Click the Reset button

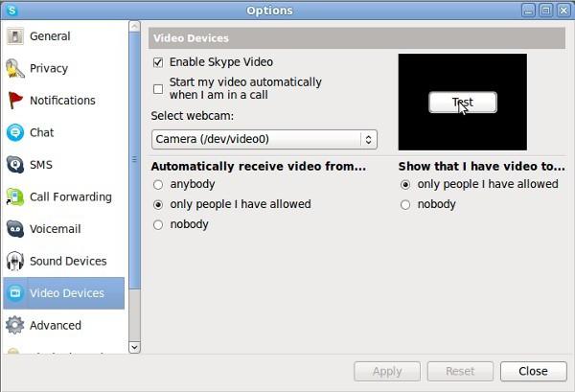[x=460, y=371]
